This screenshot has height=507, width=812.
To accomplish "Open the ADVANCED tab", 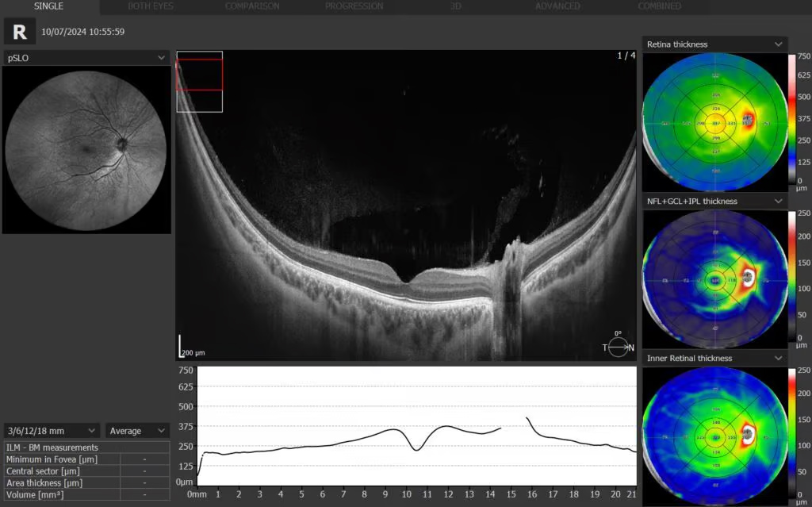I will coord(557,6).
